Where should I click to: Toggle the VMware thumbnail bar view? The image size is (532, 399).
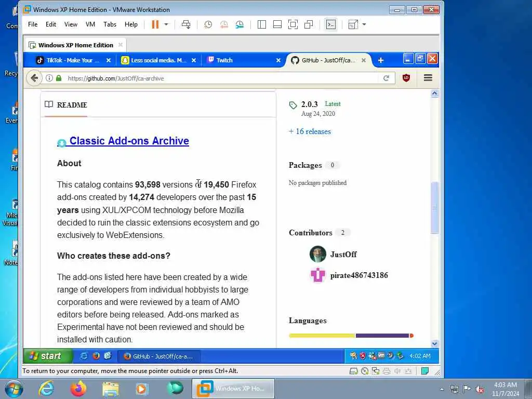(277, 24)
